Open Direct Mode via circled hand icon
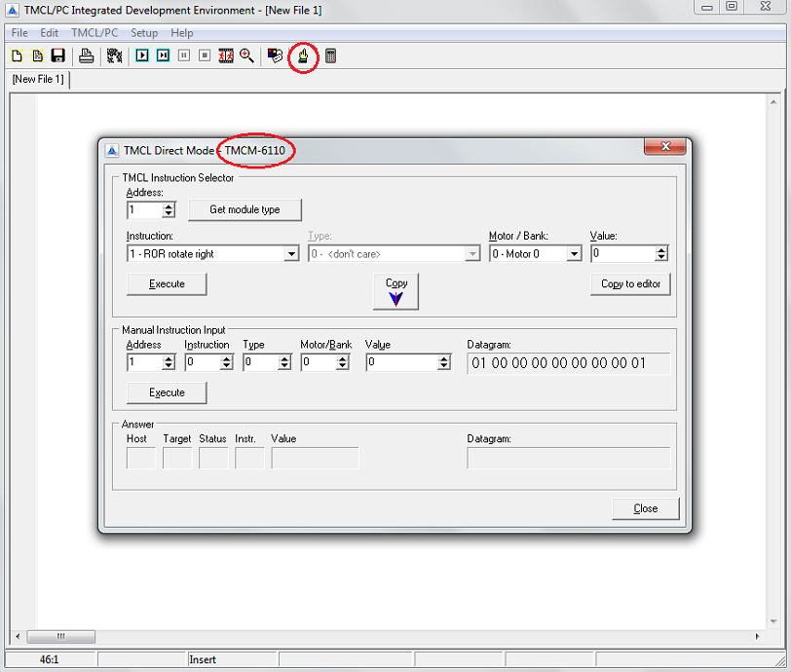The image size is (791, 672). pyautogui.click(x=303, y=56)
